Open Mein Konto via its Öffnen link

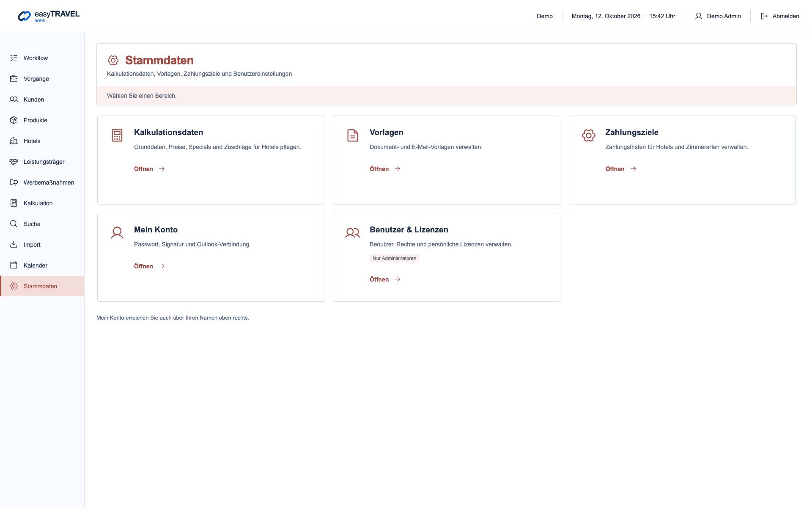coord(150,266)
